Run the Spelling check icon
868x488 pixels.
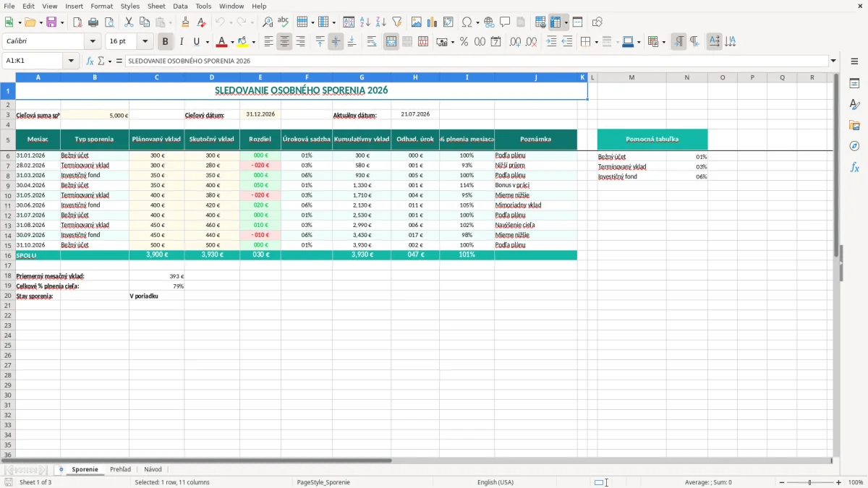click(283, 22)
